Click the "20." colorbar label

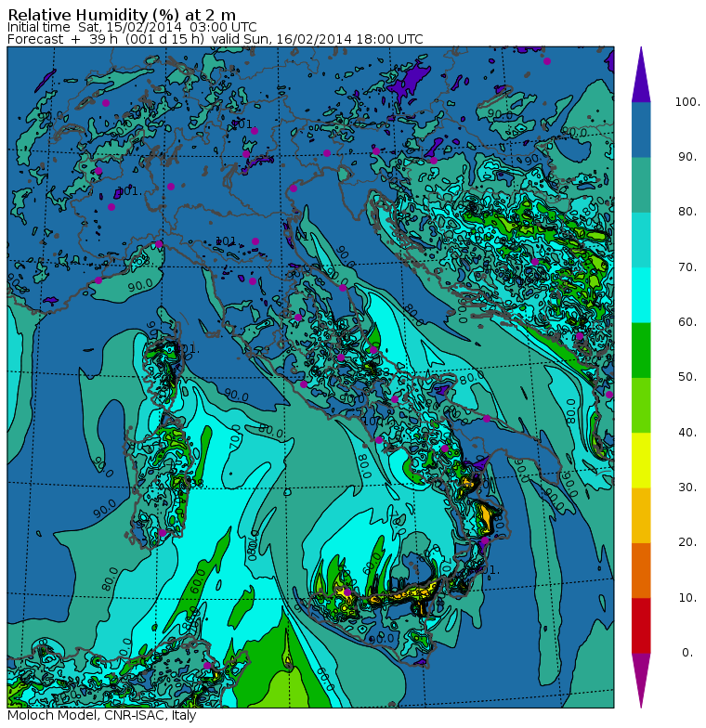[687, 542]
